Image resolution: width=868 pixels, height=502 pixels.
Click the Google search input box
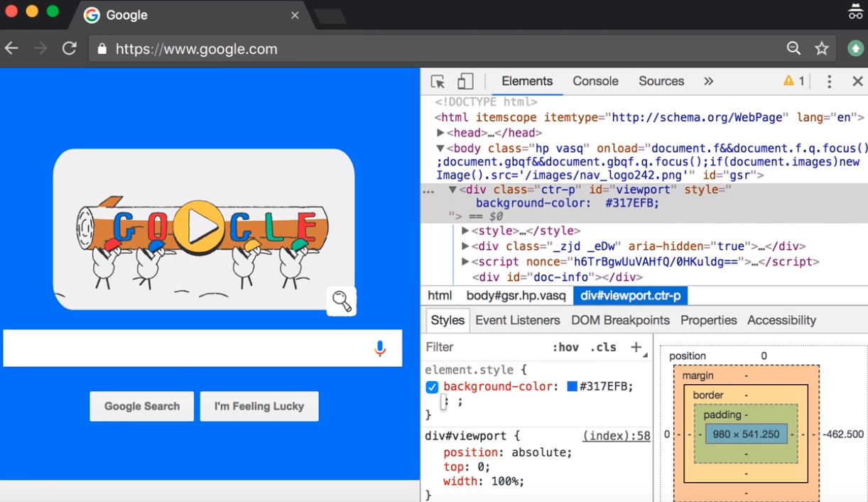[x=202, y=348]
